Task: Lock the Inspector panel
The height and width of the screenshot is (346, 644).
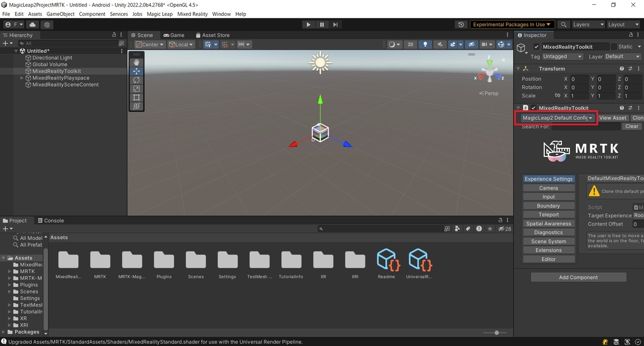Action: [631, 35]
